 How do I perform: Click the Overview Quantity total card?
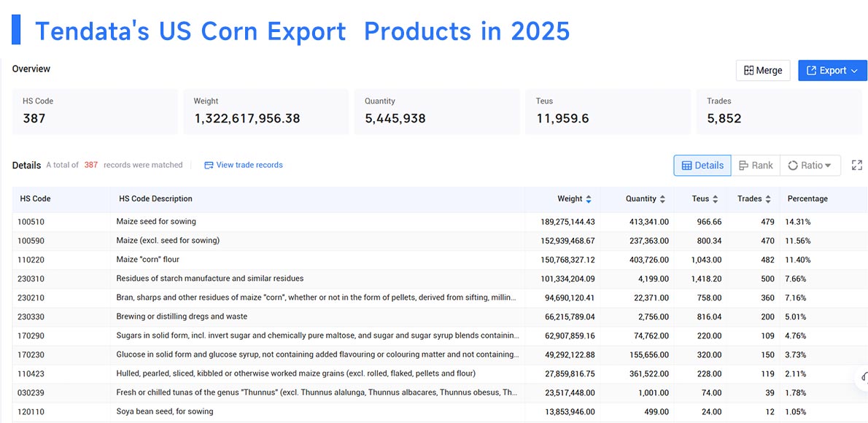coord(437,112)
